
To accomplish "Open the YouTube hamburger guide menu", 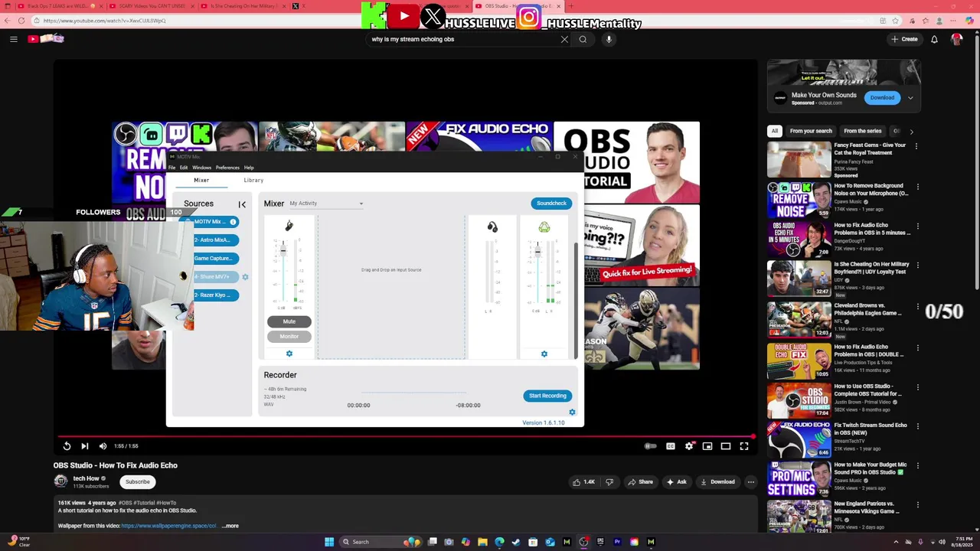I will point(13,39).
